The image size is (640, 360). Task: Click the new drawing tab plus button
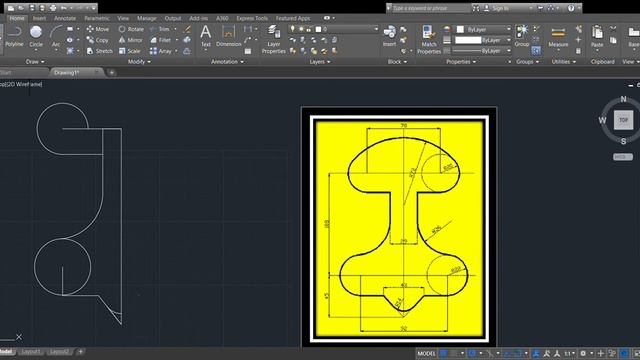pyautogui.click(x=111, y=73)
